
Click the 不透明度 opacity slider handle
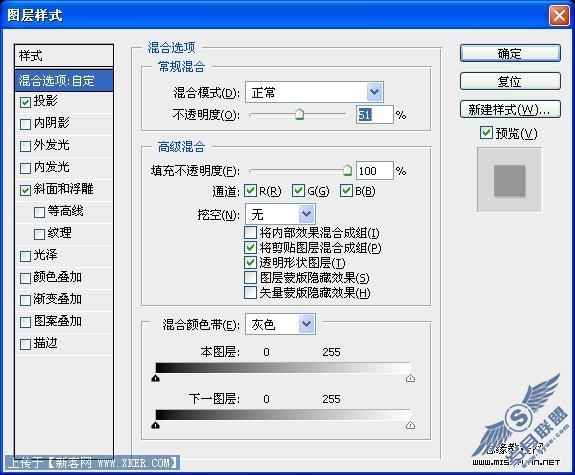pos(300,114)
